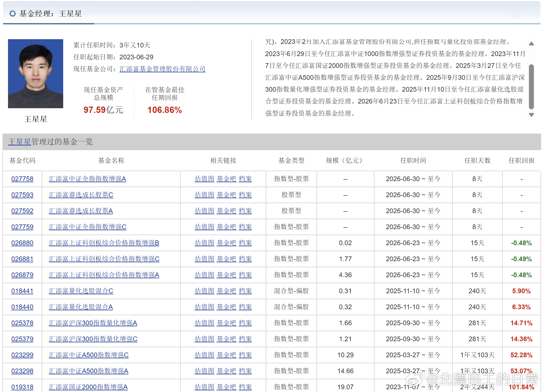
Task: Open 基金吧 for fund 025378
Action: 227,323
